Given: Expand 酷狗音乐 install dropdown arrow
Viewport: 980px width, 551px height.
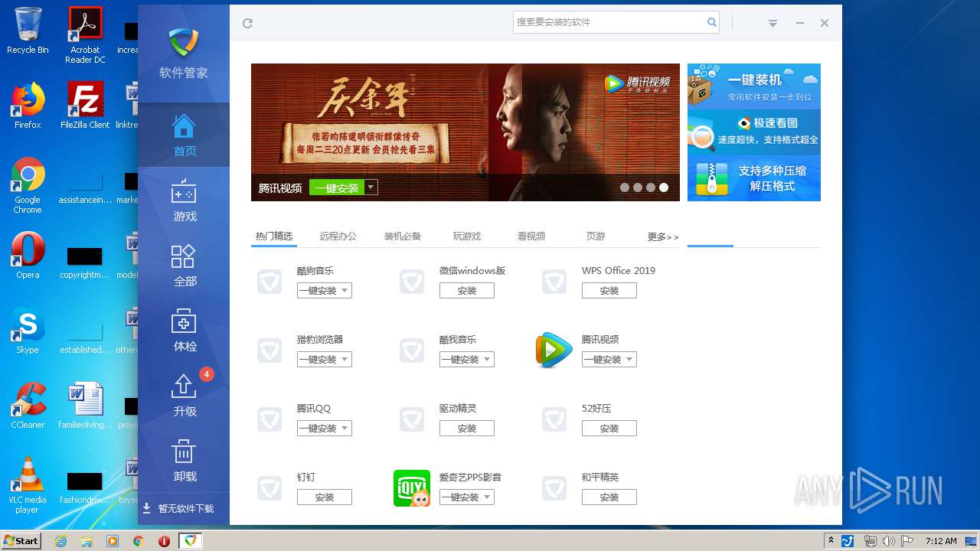Looking at the screenshot, I should click(x=345, y=291).
